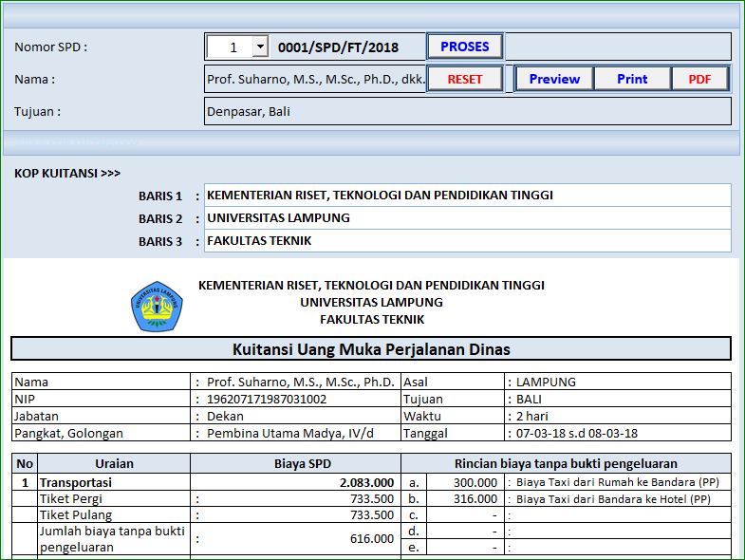Select the Nomor SPD combo box value 1
This screenshot has width=745, height=560.
237,47
